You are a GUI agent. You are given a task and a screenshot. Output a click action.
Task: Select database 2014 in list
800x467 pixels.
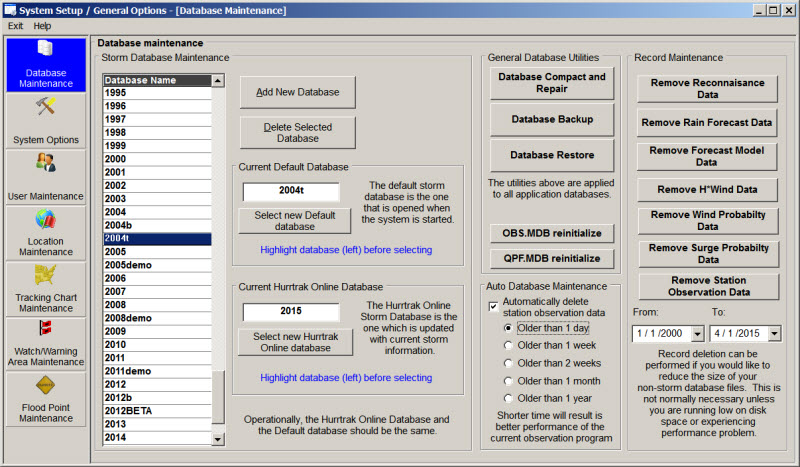[x=157, y=438]
